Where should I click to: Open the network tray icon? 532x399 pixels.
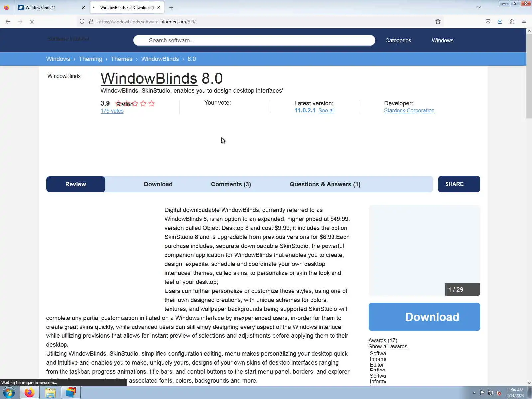click(x=490, y=393)
